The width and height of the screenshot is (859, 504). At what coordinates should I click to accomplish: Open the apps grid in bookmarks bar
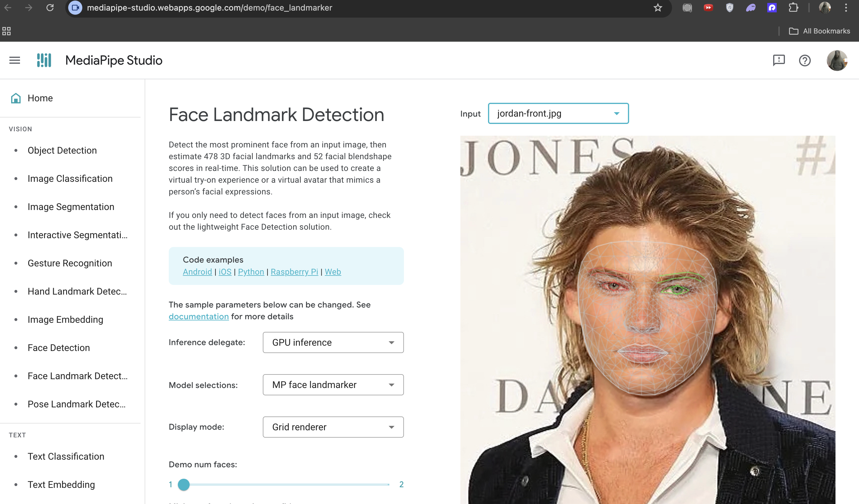coord(6,31)
